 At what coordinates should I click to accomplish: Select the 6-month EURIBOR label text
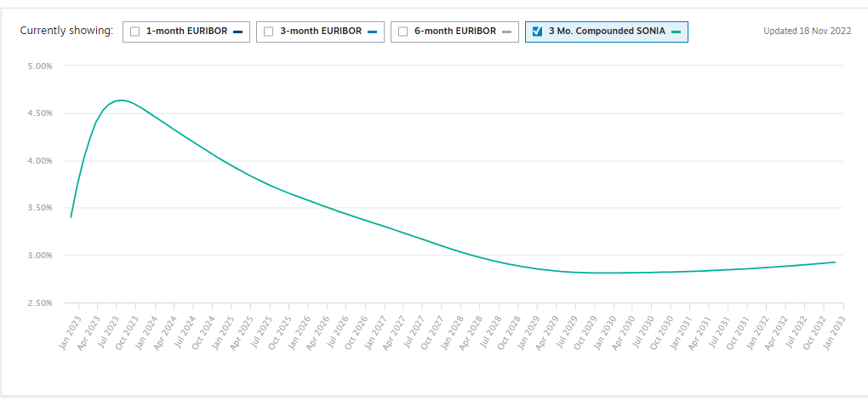(x=454, y=32)
